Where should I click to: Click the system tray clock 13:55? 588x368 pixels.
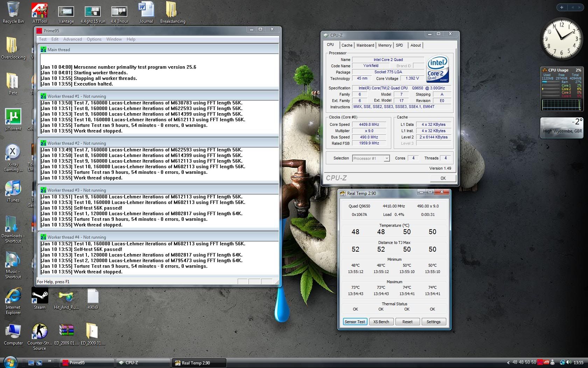point(578,363)
